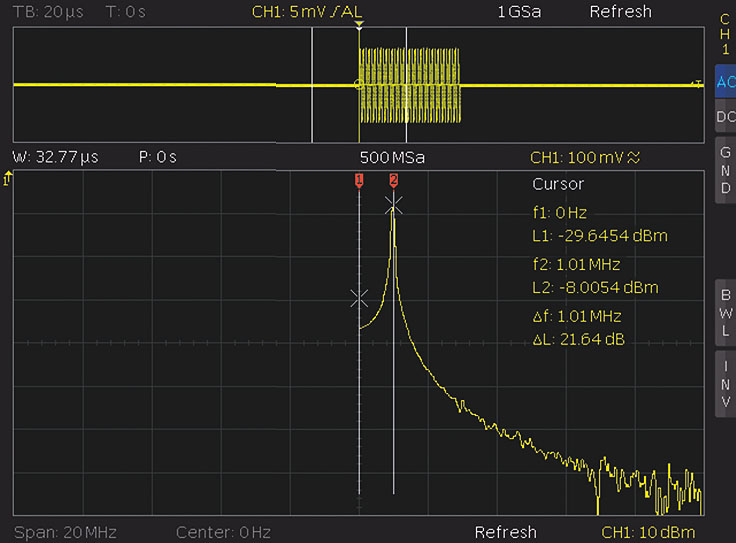Image resolution: width=736 pixels, height=543 pixels.
Task: Switch to DC coupling softkey
Action: [725, 117]
